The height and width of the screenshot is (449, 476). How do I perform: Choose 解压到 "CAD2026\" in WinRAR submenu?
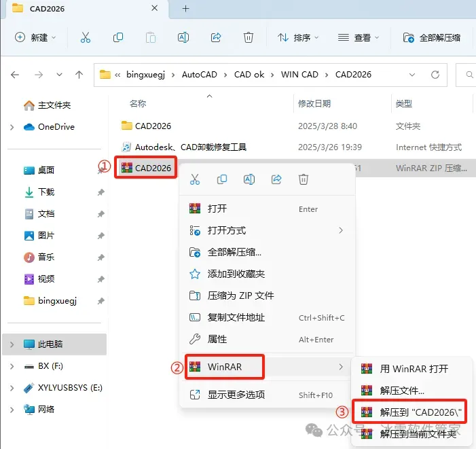click(x=410, y=412)
